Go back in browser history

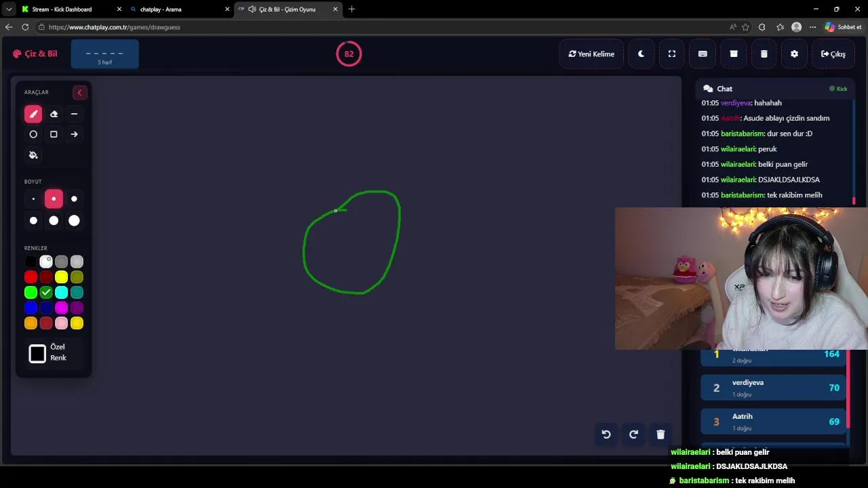9,27
